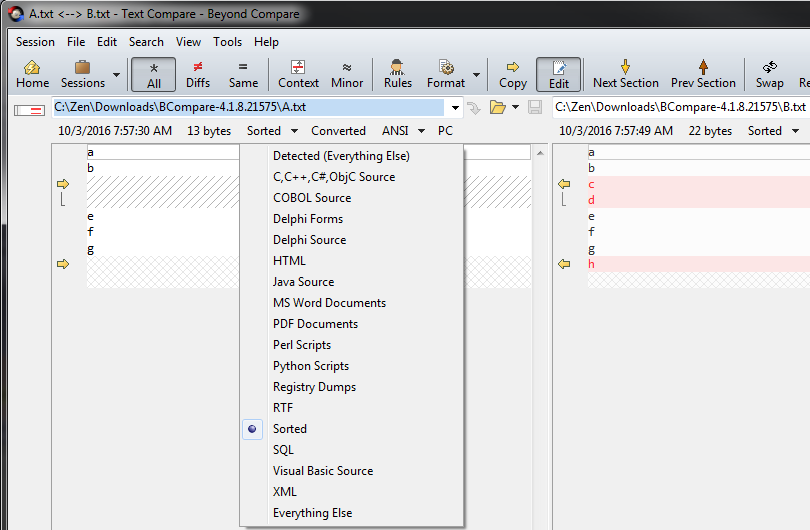Choose Python Scripts from format list
Screen dimensions: 810x530
pyautogui.click(x=311, y=366)
